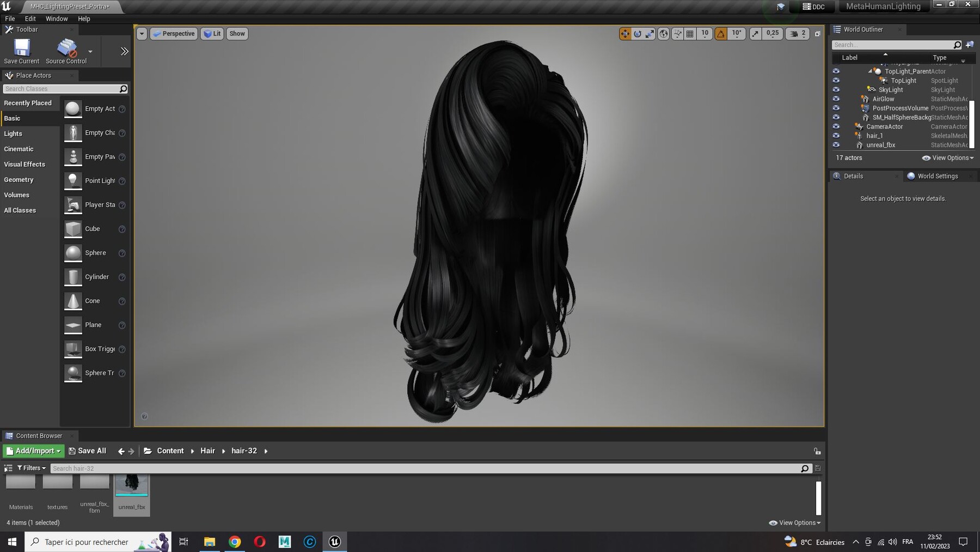Select the scale gizmo mode in the viewport
The width and height of the screenshot is (980, 552).
click(650, 34)
